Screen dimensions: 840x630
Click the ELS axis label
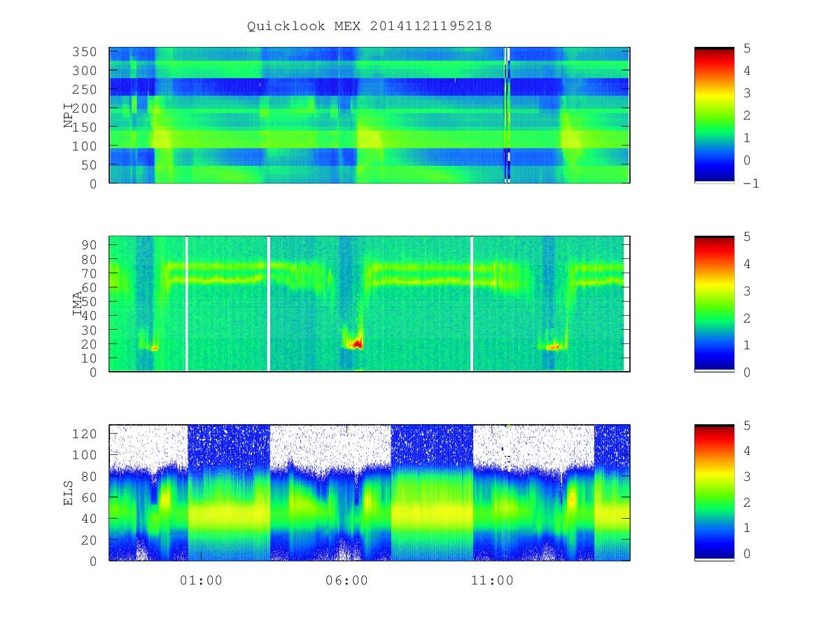[69, 493]
